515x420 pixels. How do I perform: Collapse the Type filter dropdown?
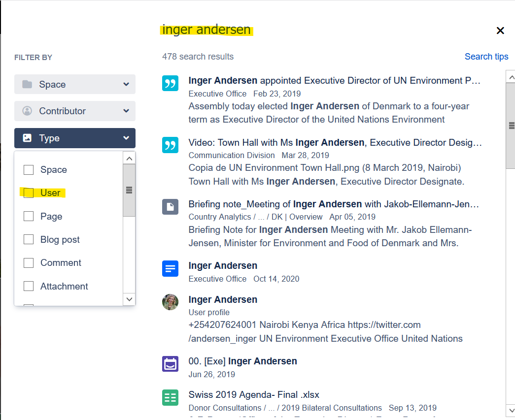[75, 138]
